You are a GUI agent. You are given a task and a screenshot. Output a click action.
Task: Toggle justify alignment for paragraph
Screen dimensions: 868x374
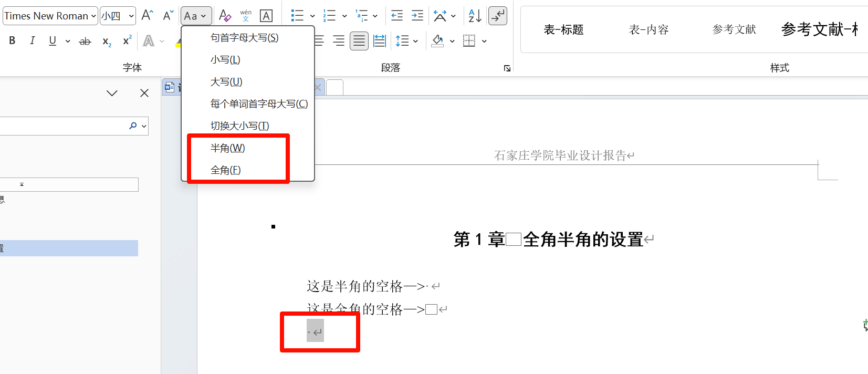(x=359, y=41)
